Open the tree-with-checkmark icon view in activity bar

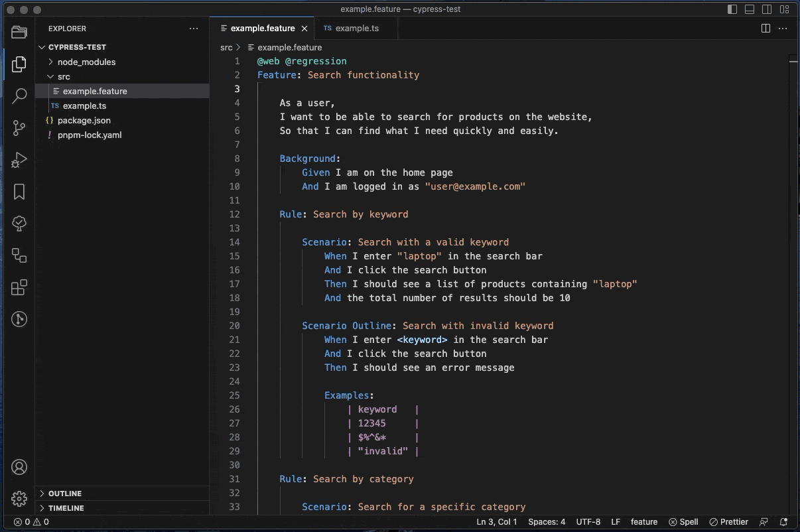[19, 224]
